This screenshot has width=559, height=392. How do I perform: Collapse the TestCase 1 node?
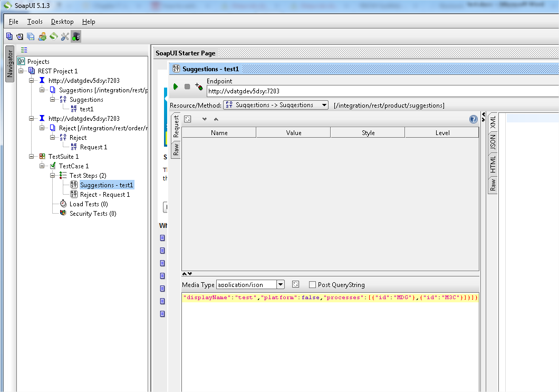(42, 166)
